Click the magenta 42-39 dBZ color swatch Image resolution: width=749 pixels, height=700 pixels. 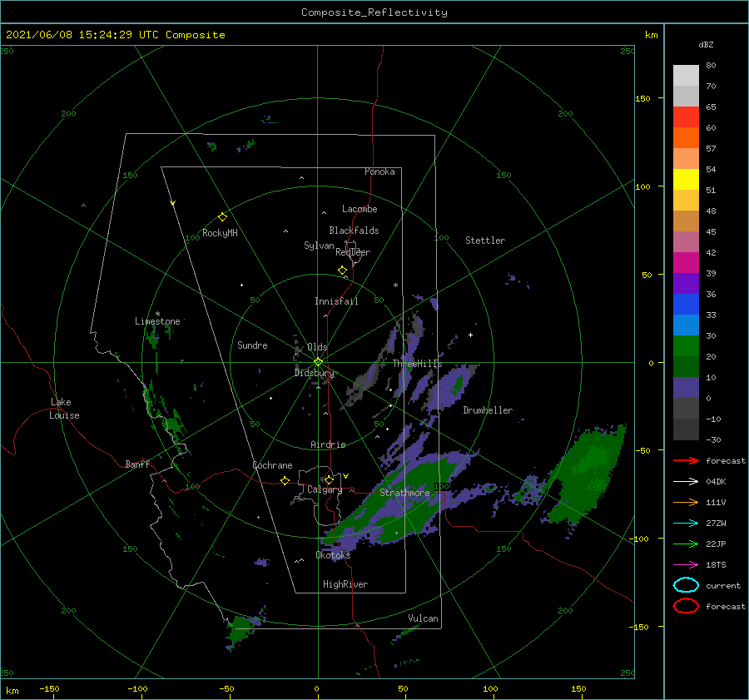pyautogui.click(x=686, y=263)
